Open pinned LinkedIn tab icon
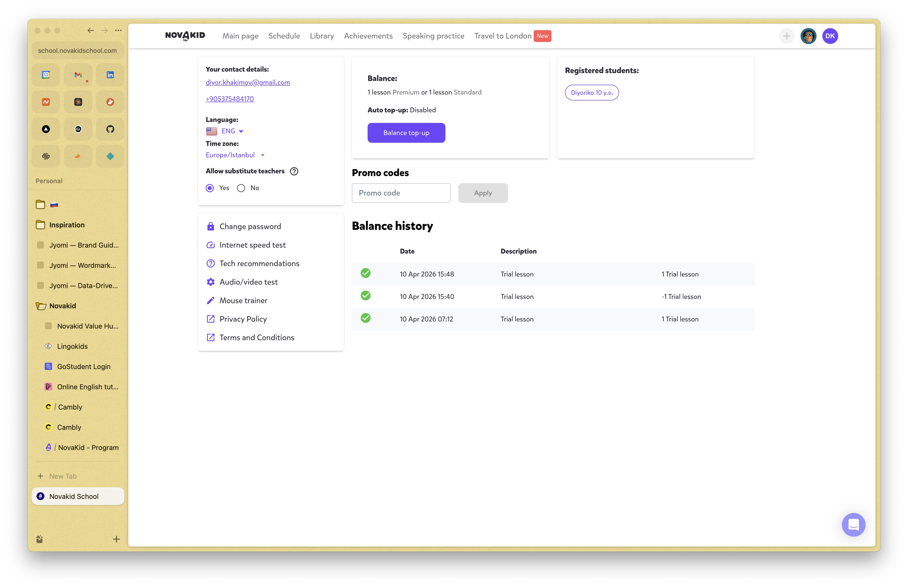 pos(110,75)
